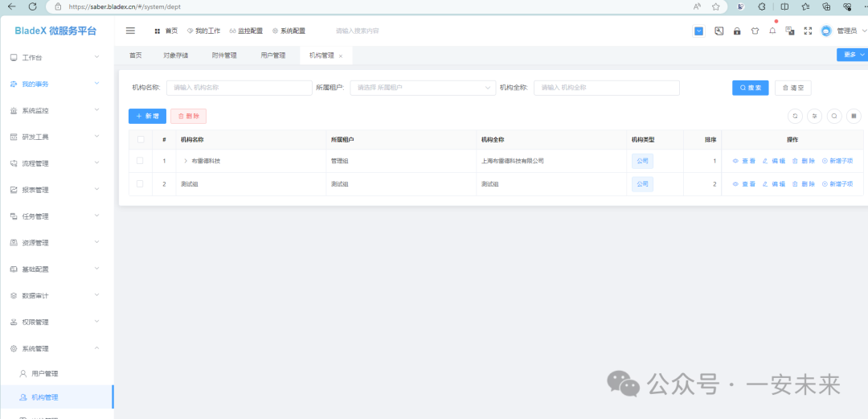Expand the 工作台 sidebar menu
868x419 pixels.
[x=57, y=57]
